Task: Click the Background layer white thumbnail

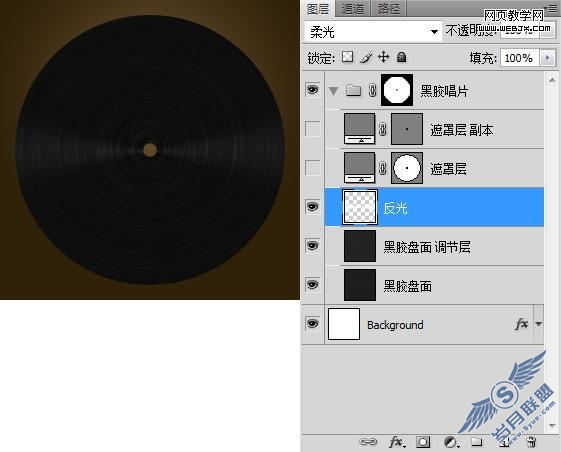Action: coord(344,324)
